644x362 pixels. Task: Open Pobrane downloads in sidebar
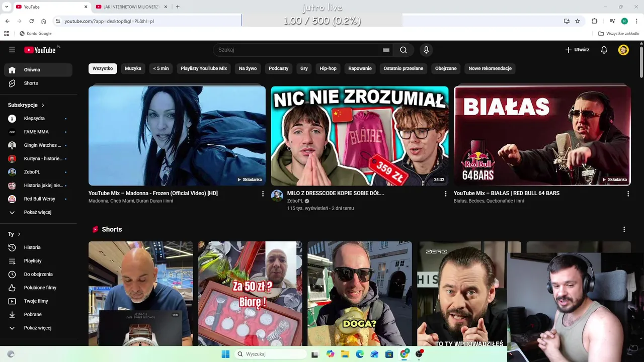[x=38, y=314]
